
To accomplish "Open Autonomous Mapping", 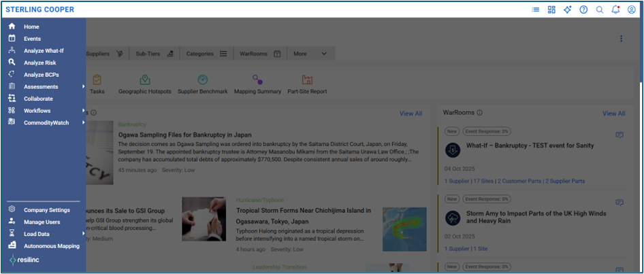I will [x=52, y=246].
